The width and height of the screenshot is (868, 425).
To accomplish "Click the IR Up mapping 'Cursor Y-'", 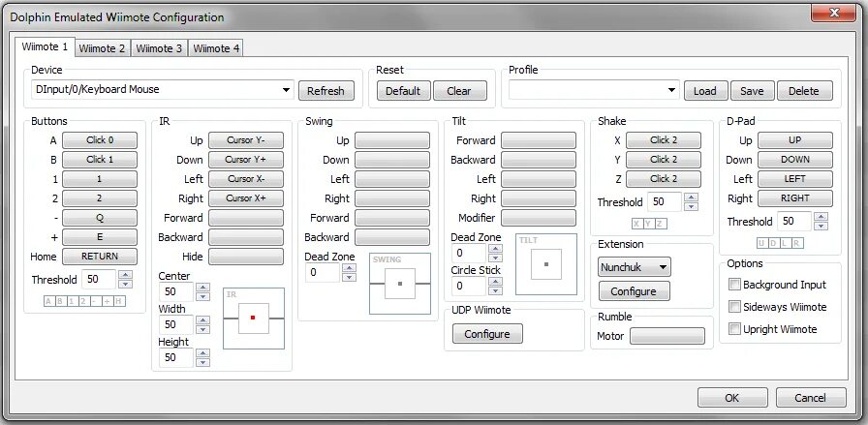I will [246, 140].
